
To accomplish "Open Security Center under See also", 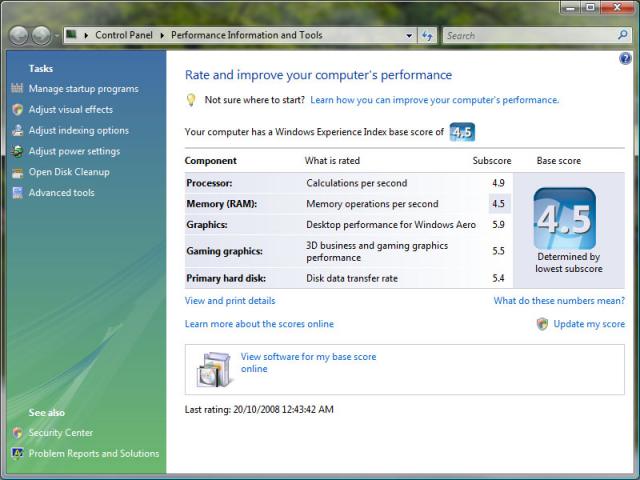I will pos(60,433).
